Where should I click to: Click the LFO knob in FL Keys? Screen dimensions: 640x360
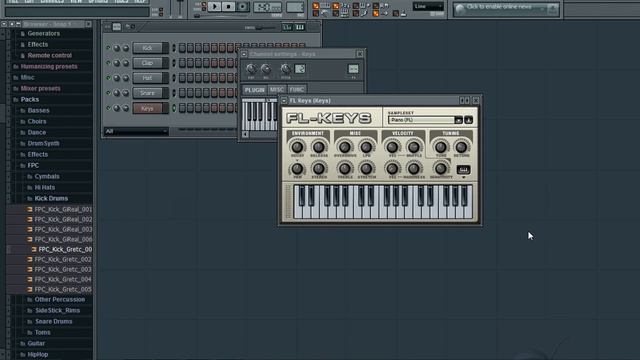coord(367,147)
